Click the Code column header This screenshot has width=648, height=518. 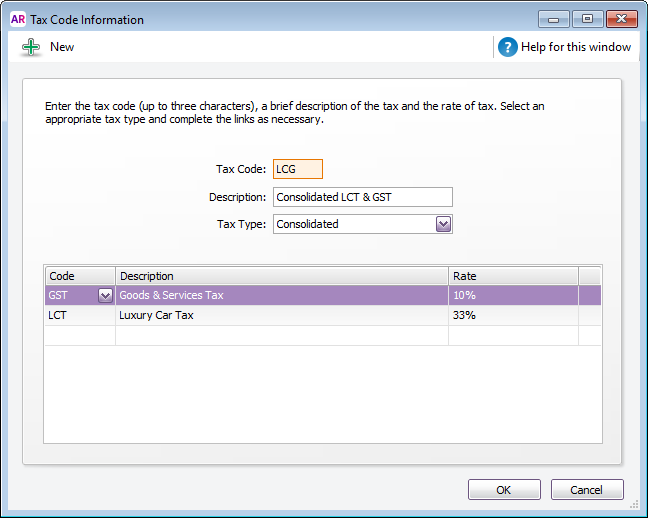79,276
